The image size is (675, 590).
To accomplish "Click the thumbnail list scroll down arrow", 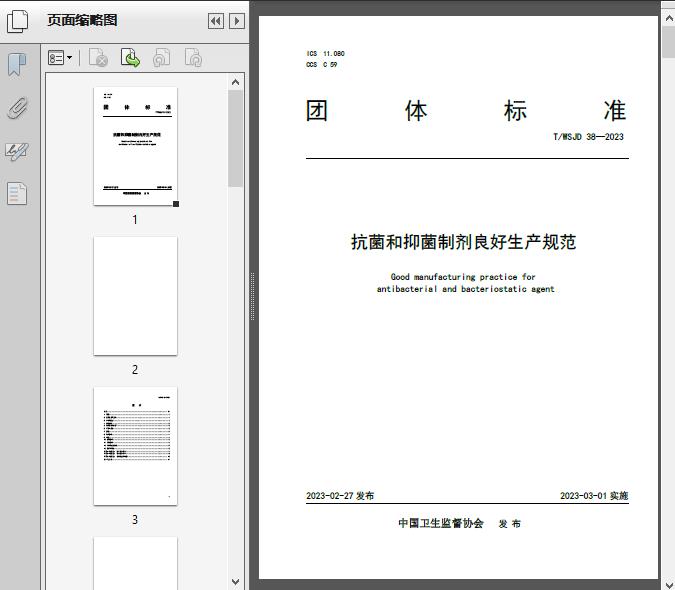I will [236, 581].
